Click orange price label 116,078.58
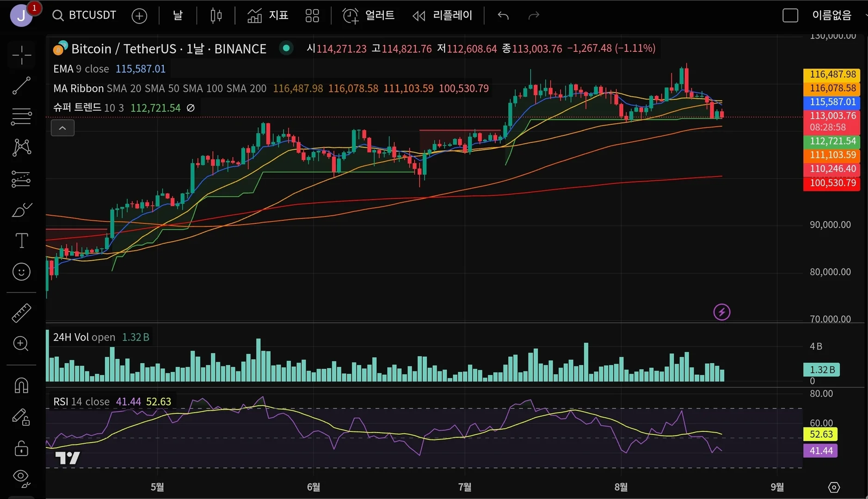Viewport: 868px width, 499px height. coord(832,88)
